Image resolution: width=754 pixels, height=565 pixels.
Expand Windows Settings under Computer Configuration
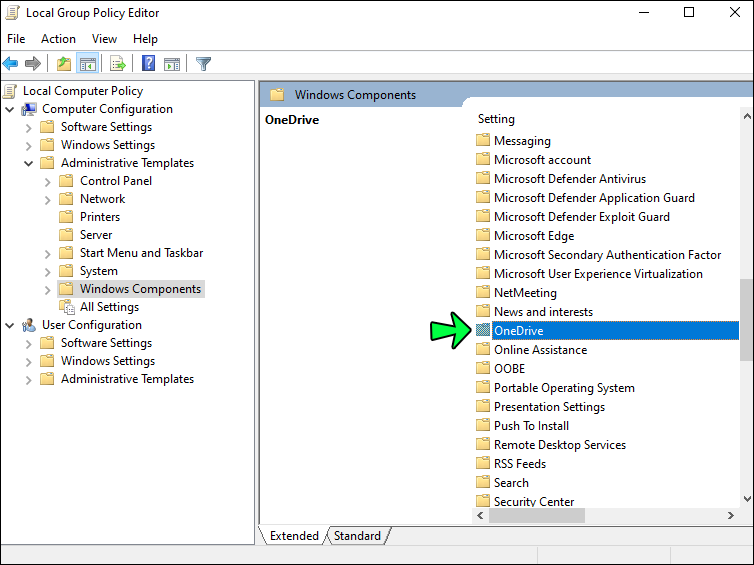[28, 146]
